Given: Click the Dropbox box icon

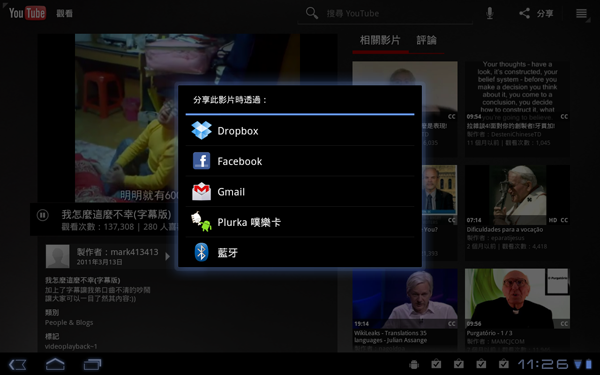Looking at the screenshot, I should tap(201, 130).
